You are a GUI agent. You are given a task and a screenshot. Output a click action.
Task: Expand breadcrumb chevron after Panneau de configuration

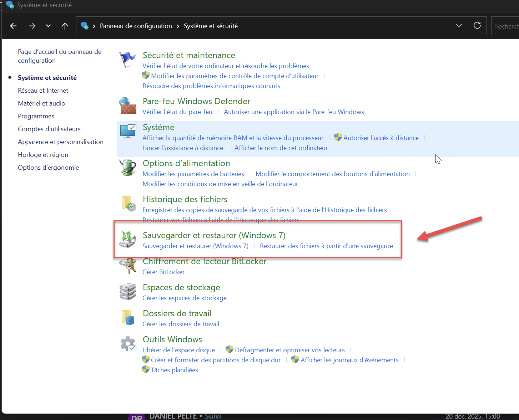178,26
